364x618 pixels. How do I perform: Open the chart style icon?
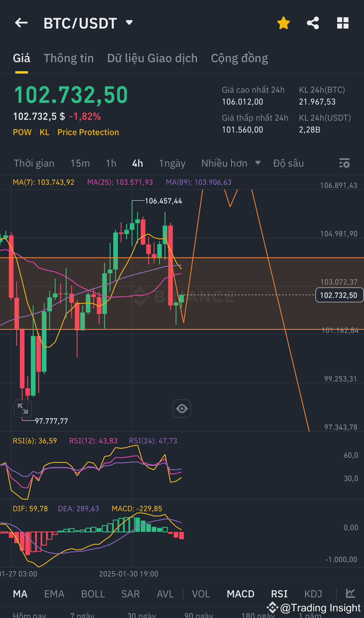[350, 593]
